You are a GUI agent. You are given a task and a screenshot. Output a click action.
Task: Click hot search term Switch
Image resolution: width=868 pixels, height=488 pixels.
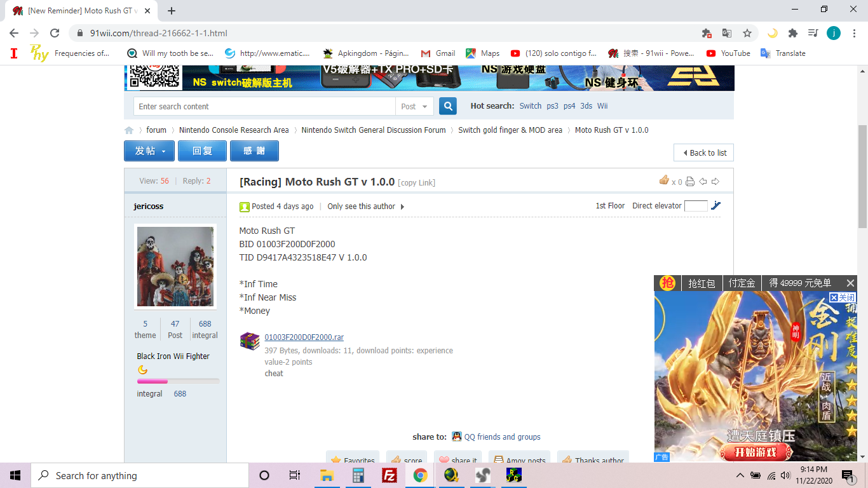[531, 106]
